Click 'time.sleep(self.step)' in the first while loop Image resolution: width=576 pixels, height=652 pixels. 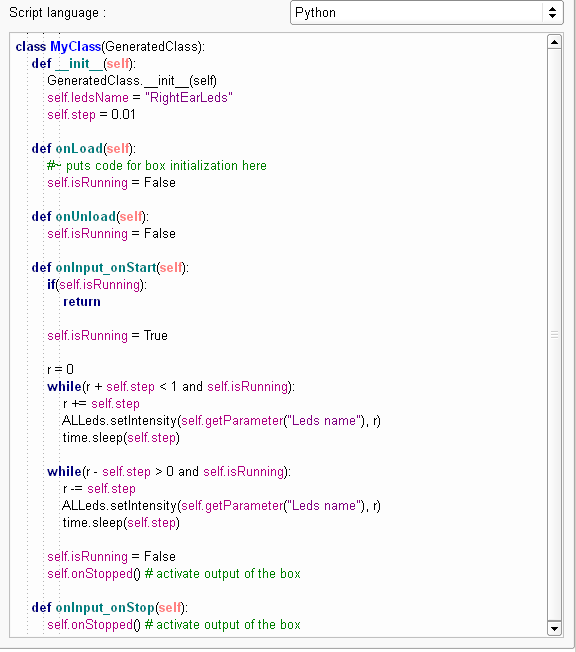(121, 437)
